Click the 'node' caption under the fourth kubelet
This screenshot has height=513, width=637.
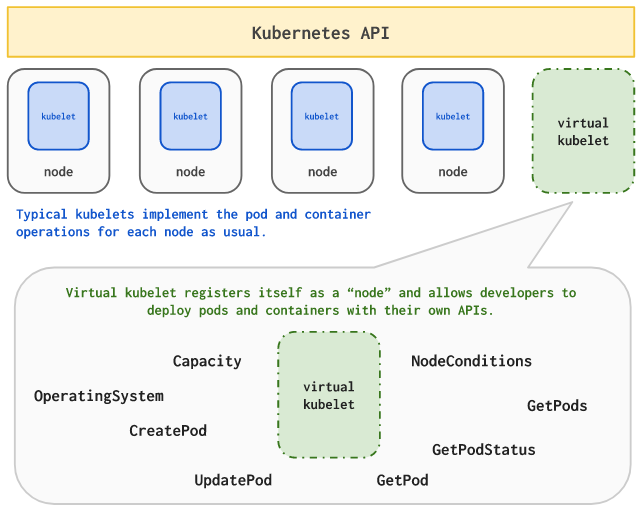click(x=453, y=172)
